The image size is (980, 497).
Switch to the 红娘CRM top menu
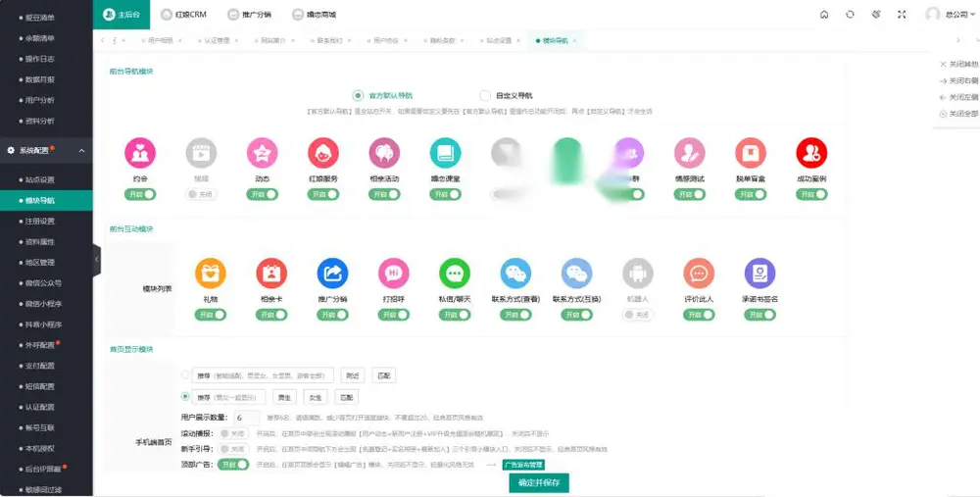pyautogui.click(x=184, y=15)
